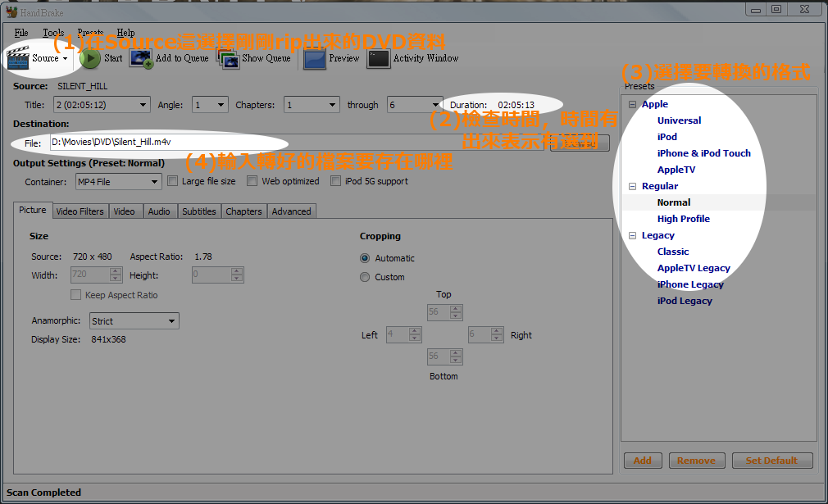This screenshot has width=828, height=504.
Task: Select the Picture tab
Action: click(33, 210)
